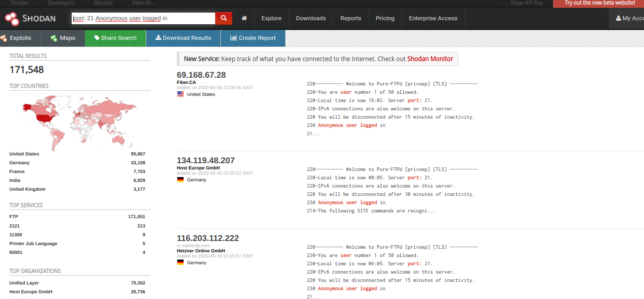Viewport: 644px width, 299px height.
Task: Open Exploits search
Action: tap(16, 38)
